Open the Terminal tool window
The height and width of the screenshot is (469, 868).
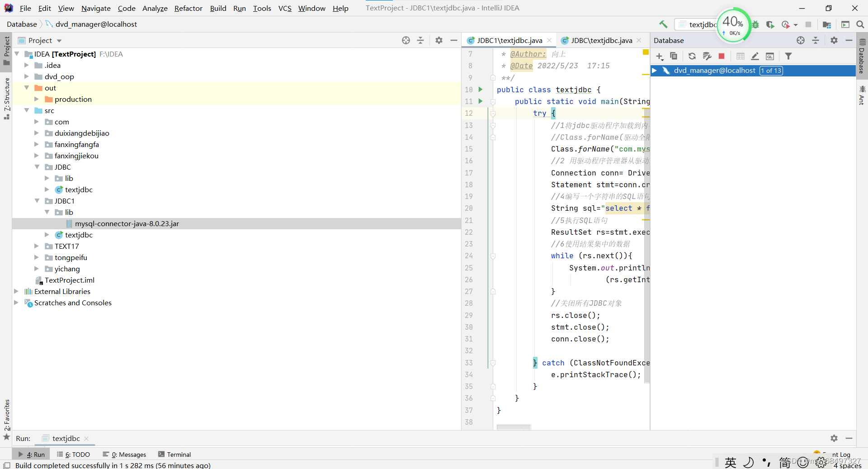pos(175,455)
